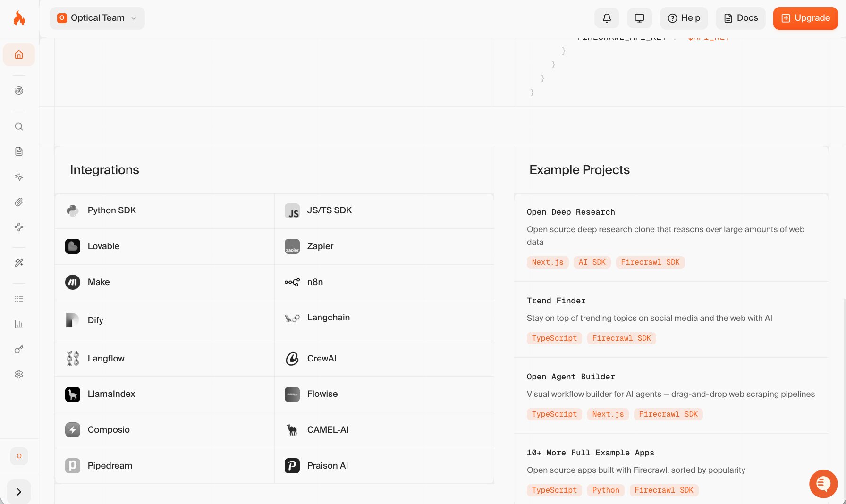Open the Flowise integration
This screenshot has width=846, height=504.
pyautogui.click(x=384, y=394)
